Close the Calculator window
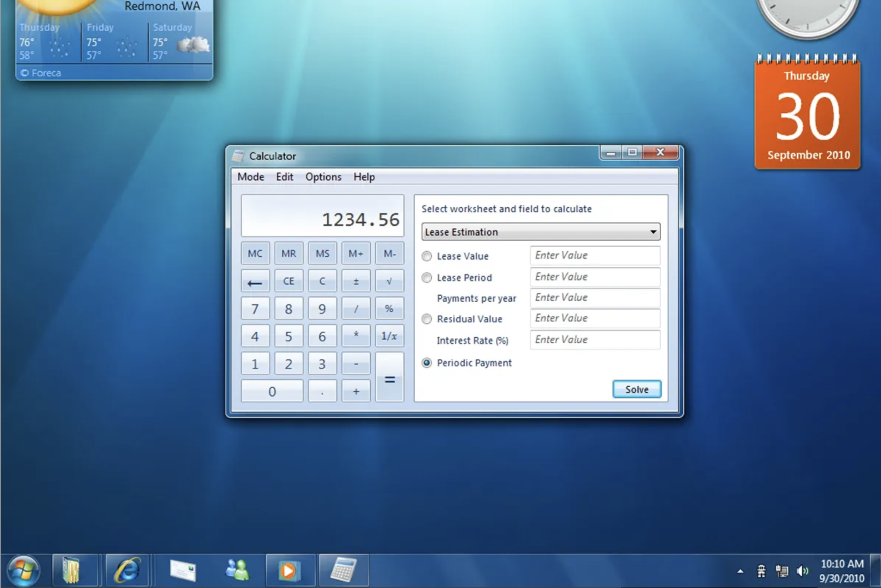The height and width of the screenshot is (588, 881). click(660, 152)
